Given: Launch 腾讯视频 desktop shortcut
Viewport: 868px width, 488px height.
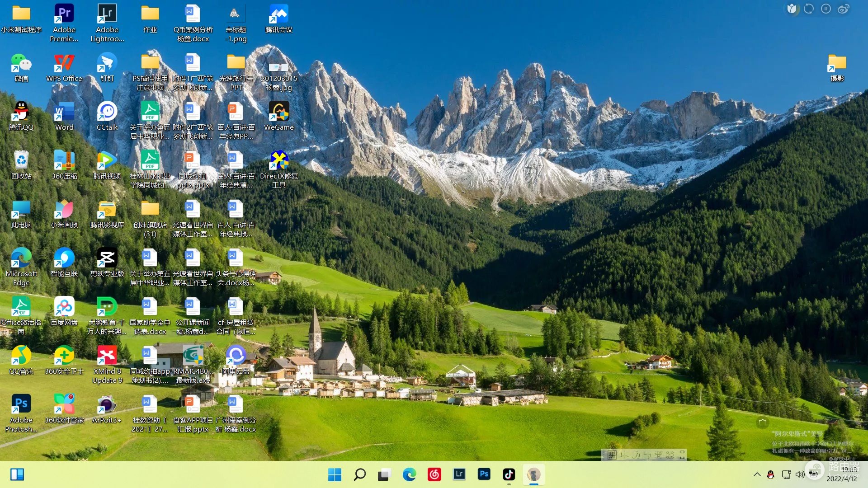Looking at the screenshot, I should point(107,165).
